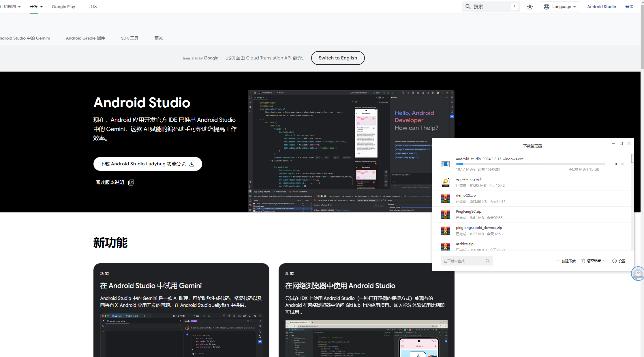The height and width of the screenshot is (357, 644).
Task: Click the plus icon to start a new download
Action: point(557,261)
